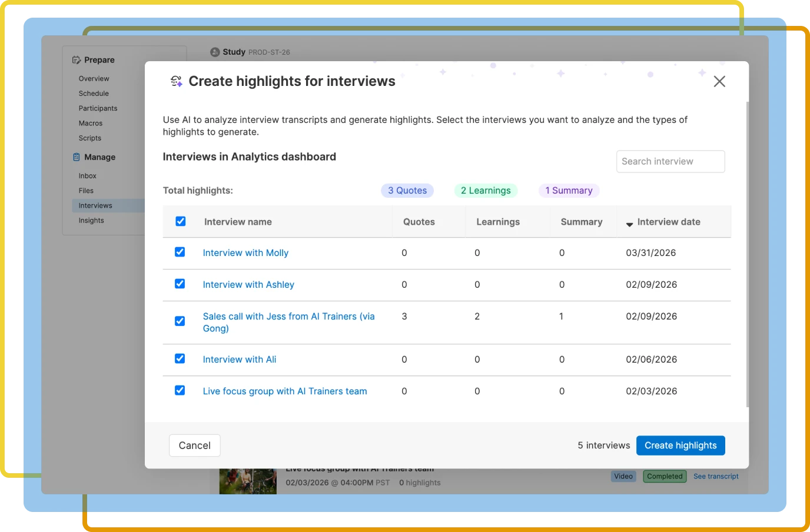Screen dimensions: 810x532
Task: Click the Prepare clipboard-pencil icon in sidebar
Action: tap(76, 59)
